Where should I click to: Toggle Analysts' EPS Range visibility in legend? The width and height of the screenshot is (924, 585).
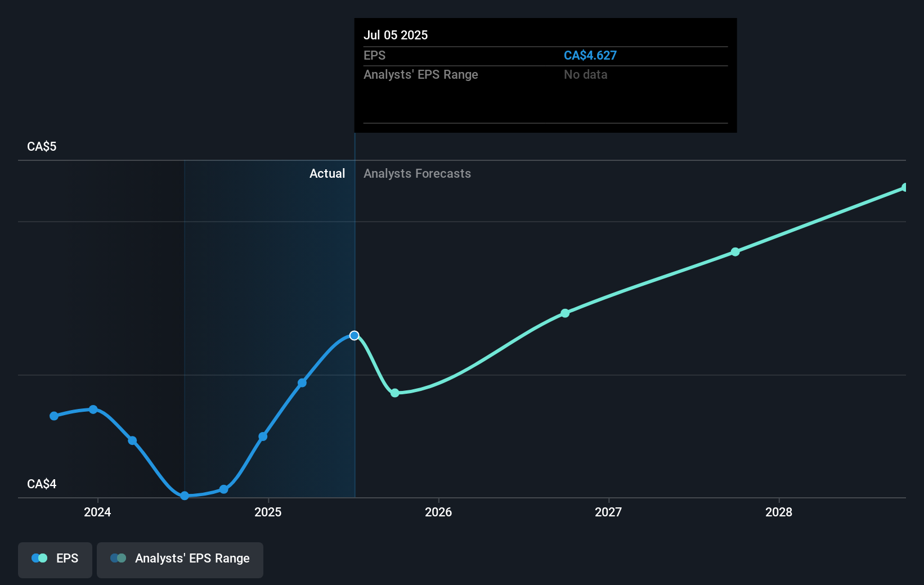pyautogui.click(x=180, y=559)
